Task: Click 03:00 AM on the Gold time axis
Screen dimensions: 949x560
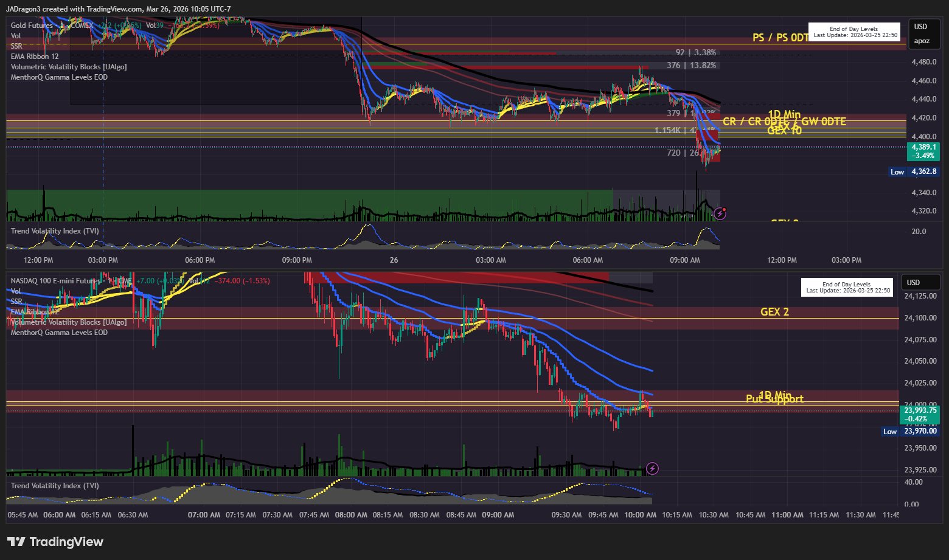Action: tap(491, 260)
